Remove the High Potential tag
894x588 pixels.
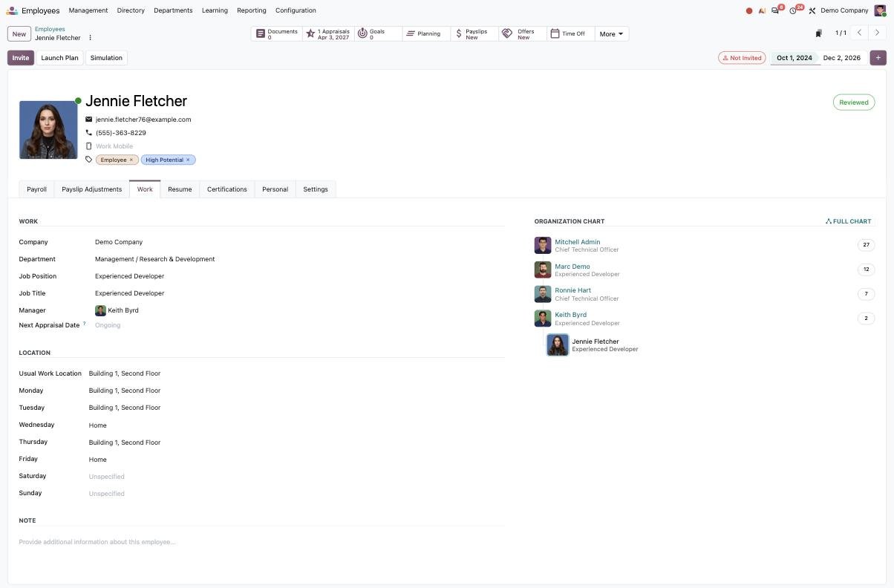pyautogui.click(x=188, y=160)
